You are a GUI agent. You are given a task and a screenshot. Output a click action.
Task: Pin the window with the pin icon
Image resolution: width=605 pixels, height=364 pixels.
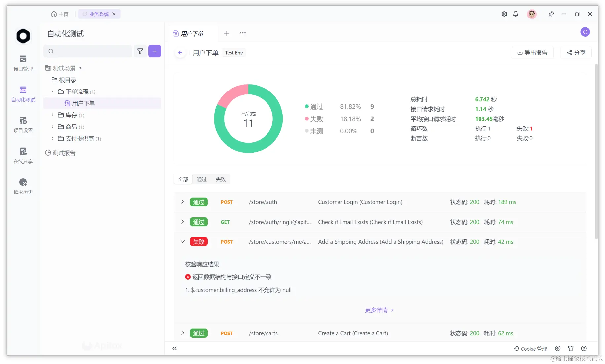pyautogui.click(x=551, y=14)
